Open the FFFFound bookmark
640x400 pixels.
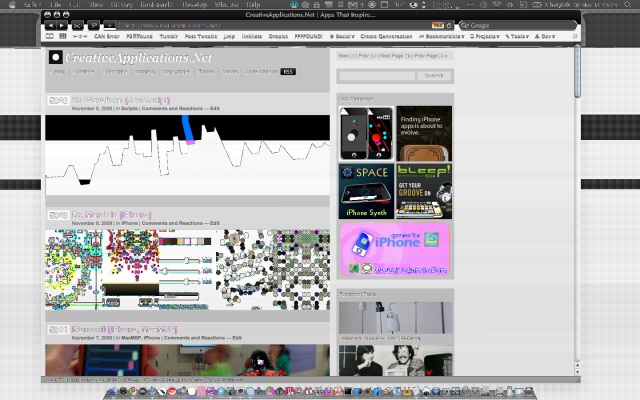coord(139,36)
